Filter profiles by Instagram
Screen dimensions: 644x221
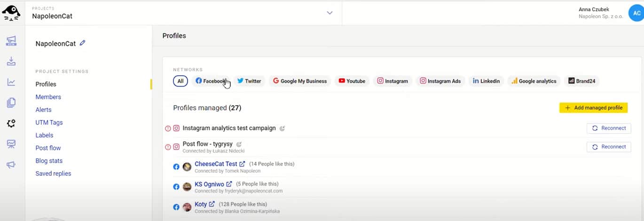[393, 81]
